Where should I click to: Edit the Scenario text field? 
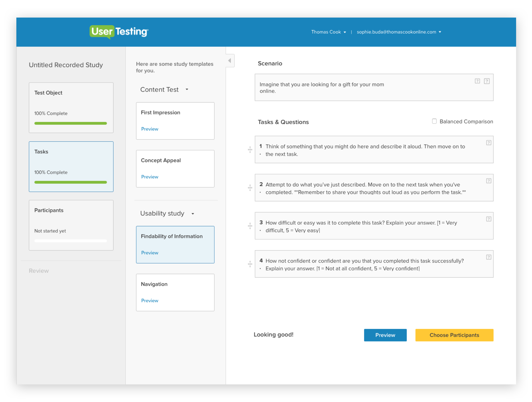(374, 87)
